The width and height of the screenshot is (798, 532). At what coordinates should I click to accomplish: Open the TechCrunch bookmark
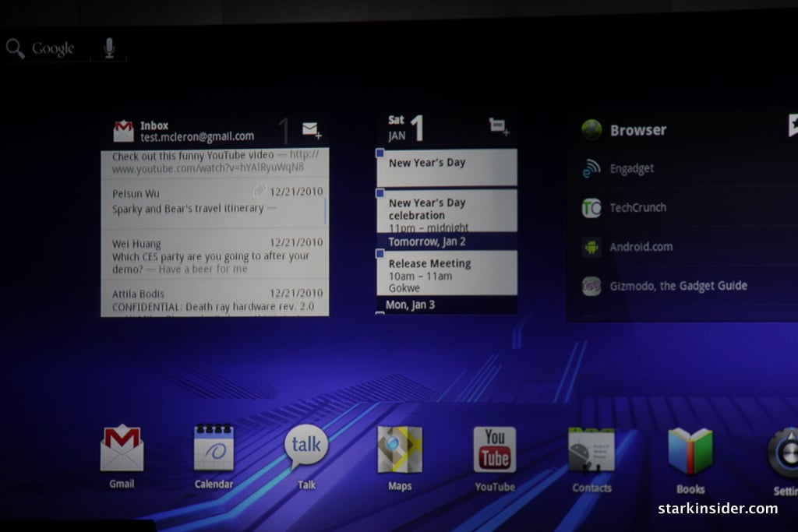[x=637, y=208]
